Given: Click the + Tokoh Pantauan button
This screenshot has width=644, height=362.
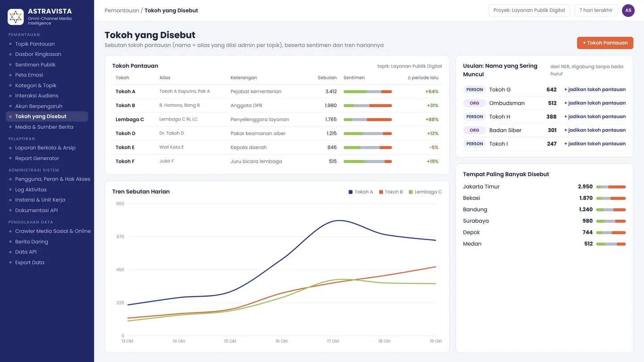Looking at the screenshot, I should pyautogui.click(x=605, y=43).
